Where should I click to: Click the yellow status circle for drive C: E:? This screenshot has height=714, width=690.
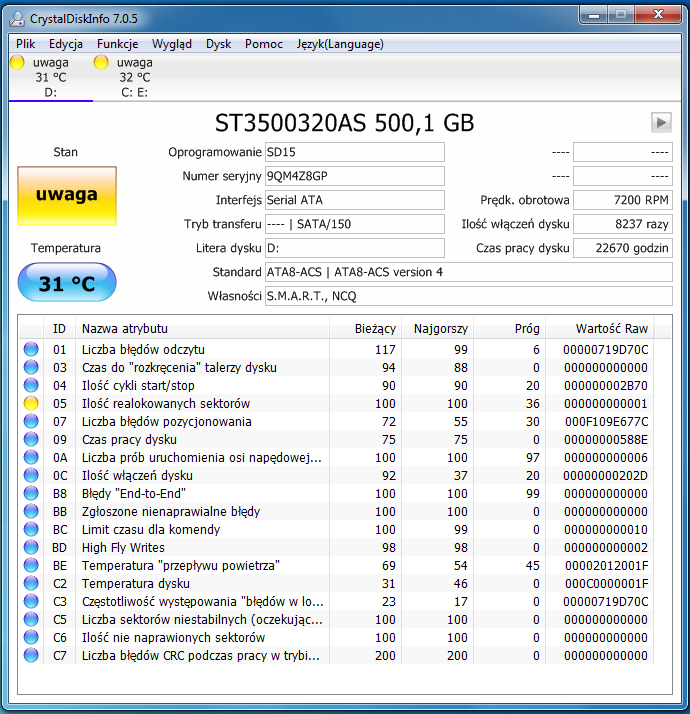tap(101, 62)
